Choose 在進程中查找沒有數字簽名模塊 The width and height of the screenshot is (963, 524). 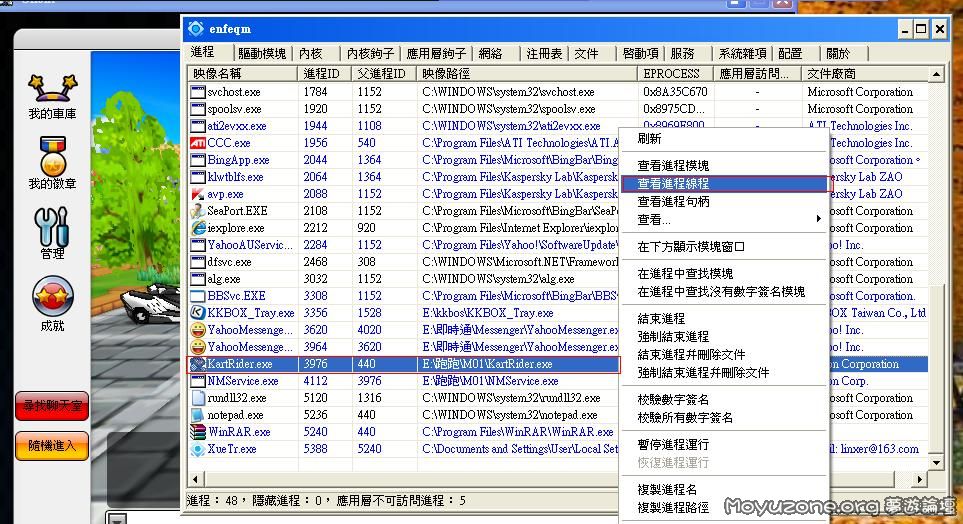724,292
